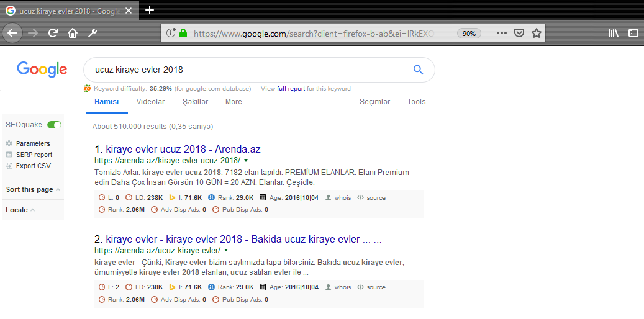Viewport: 644px width, 319px height.
Task: Click the Firefox back arrow button
Action: 12,33
